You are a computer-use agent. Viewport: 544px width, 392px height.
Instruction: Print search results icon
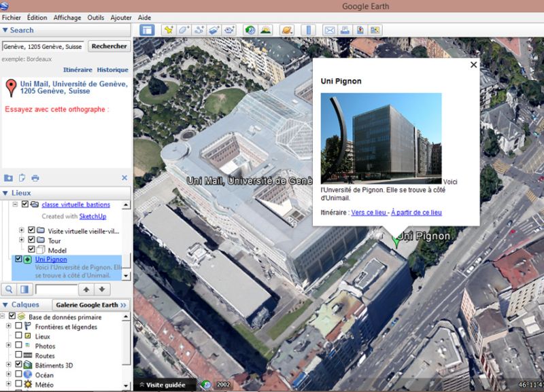35,178
